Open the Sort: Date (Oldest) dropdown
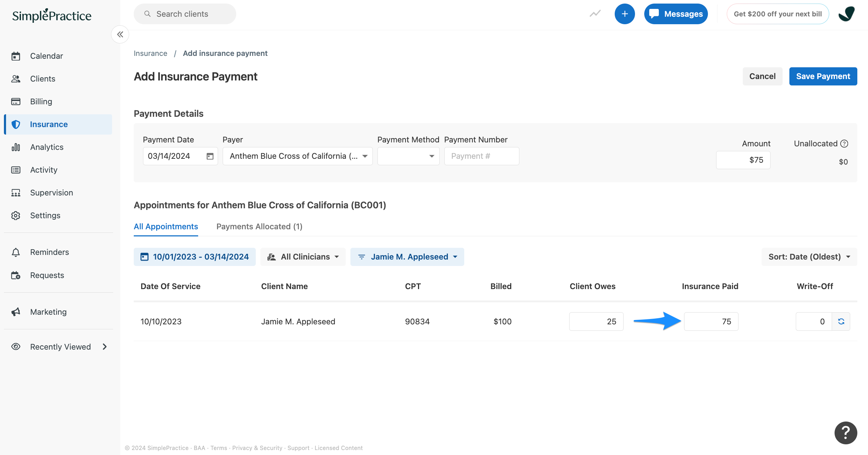This screenshot has width=868, height=455. [x=809, y=257]
